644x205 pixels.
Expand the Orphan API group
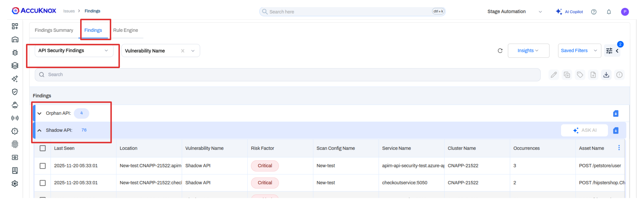click(39, 113)
